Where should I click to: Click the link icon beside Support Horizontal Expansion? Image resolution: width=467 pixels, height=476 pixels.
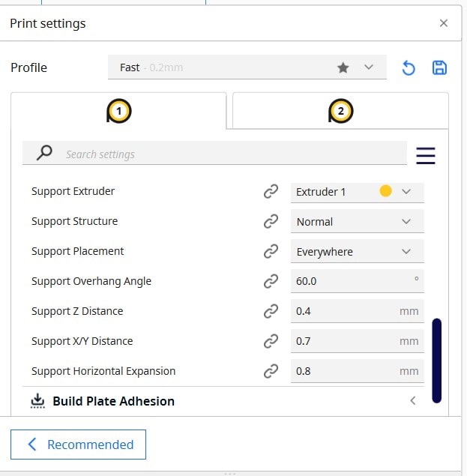click(271, 371)
